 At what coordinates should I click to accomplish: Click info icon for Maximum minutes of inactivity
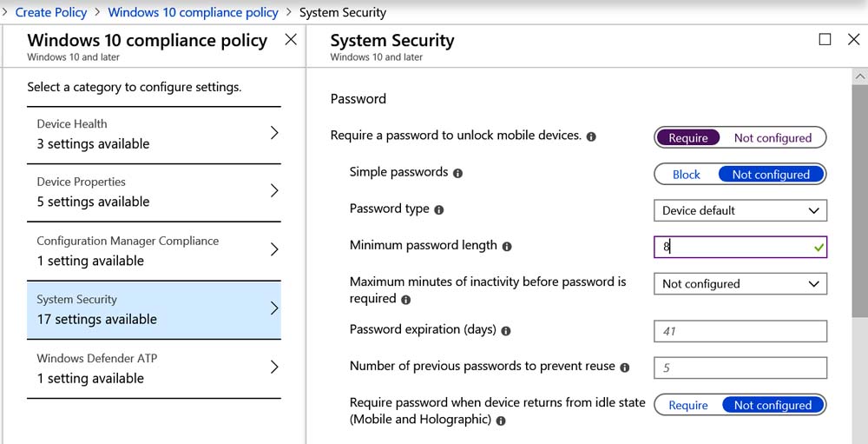coord(405,300)
